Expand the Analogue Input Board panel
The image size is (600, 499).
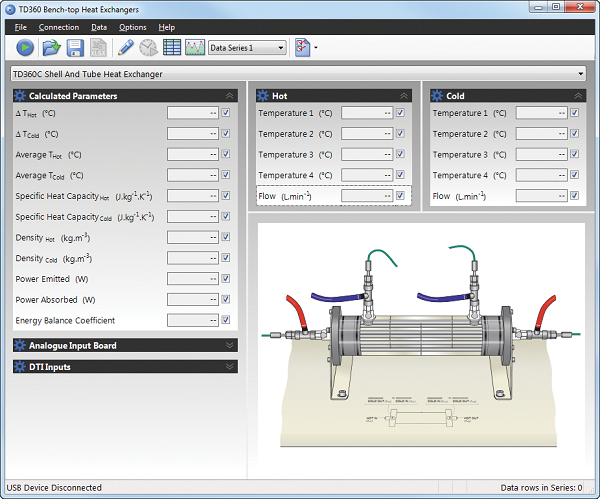coord(125,346)
